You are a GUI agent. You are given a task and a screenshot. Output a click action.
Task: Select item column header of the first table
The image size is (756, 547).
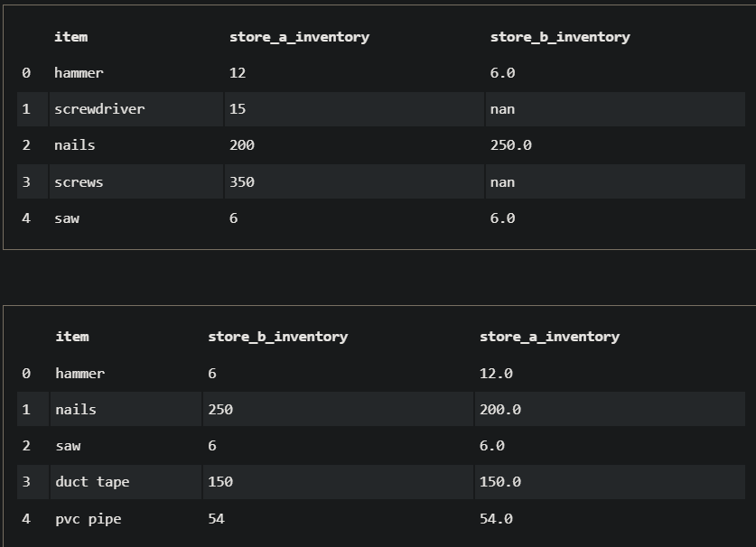point(70,37)
